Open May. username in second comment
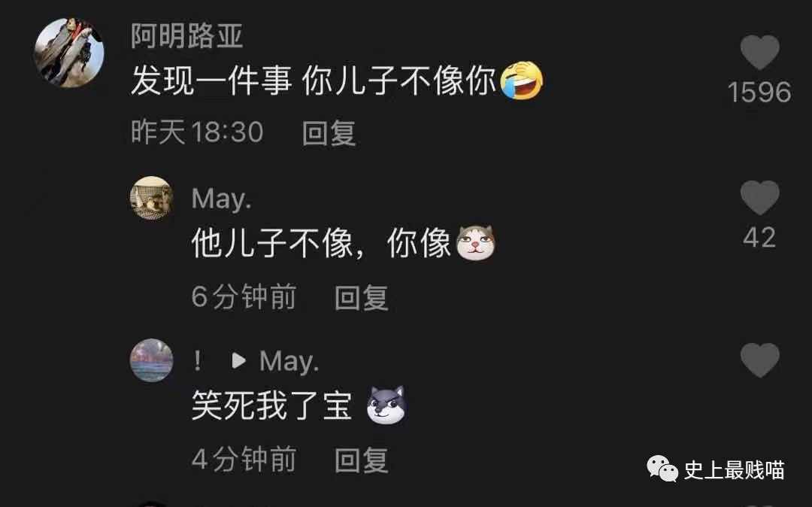 click(x=222, y=199)
